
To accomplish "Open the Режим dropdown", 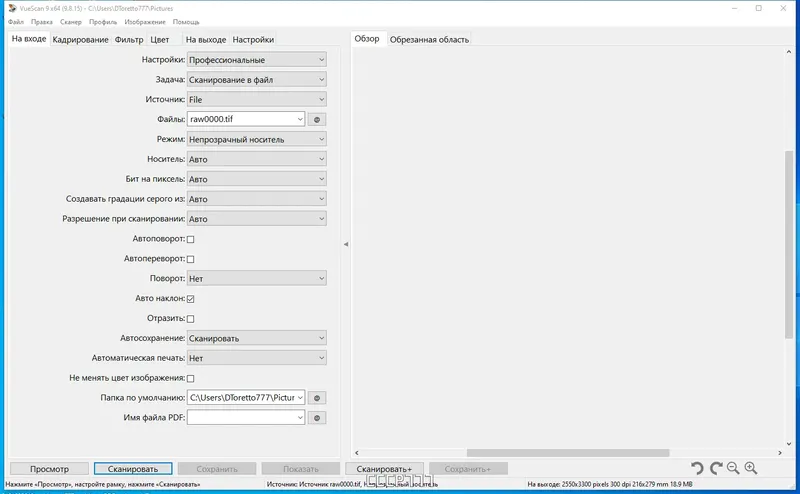I will coord(257,139).
